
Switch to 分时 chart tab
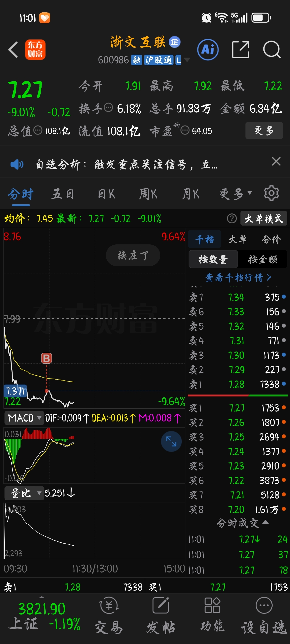coord(21,194)
